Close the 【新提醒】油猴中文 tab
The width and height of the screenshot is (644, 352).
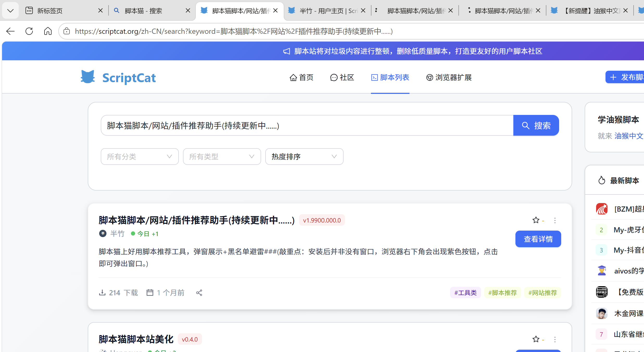(626, 11)
